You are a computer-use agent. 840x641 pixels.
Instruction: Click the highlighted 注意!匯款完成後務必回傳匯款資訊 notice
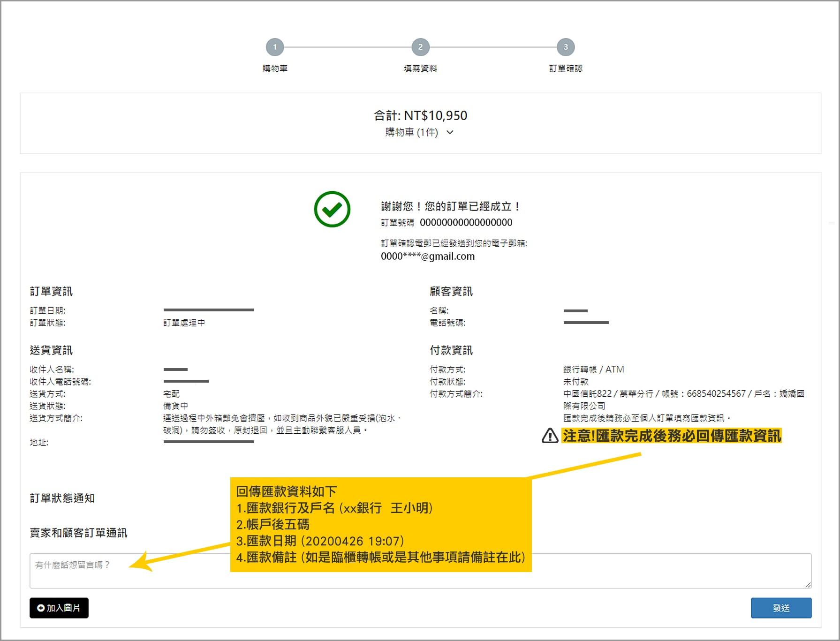pos(671,436)
